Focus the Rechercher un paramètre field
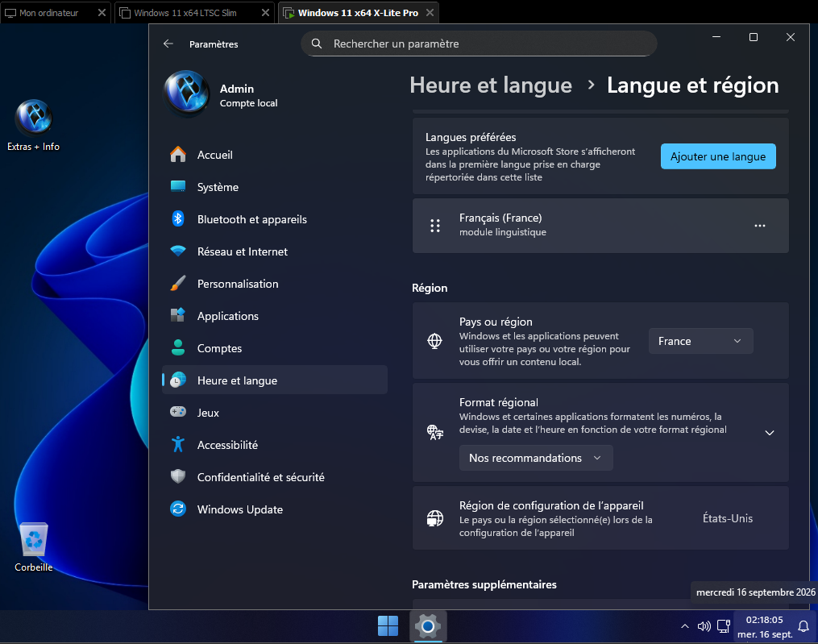This screenshot has width=818, height=644. [479, 44]
